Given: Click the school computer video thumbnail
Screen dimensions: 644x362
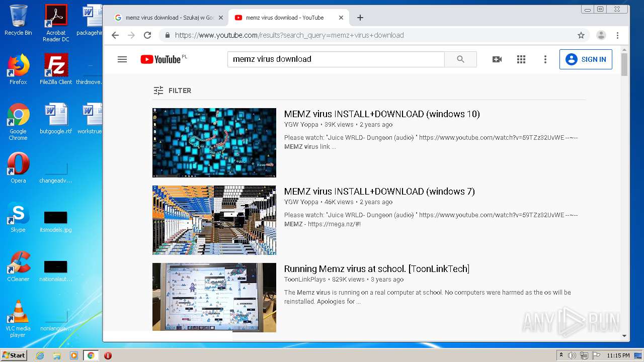Looking at the screenshot, I should coord(214,297).
